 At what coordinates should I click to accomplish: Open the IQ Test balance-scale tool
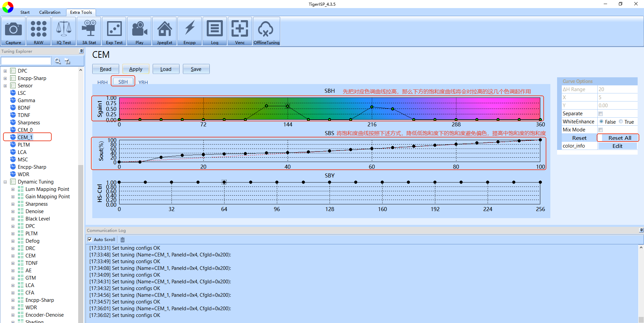[x=64, y=31]
